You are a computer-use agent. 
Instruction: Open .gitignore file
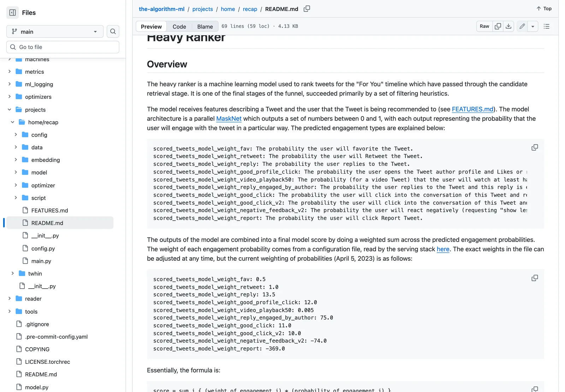tap(37, 324)
